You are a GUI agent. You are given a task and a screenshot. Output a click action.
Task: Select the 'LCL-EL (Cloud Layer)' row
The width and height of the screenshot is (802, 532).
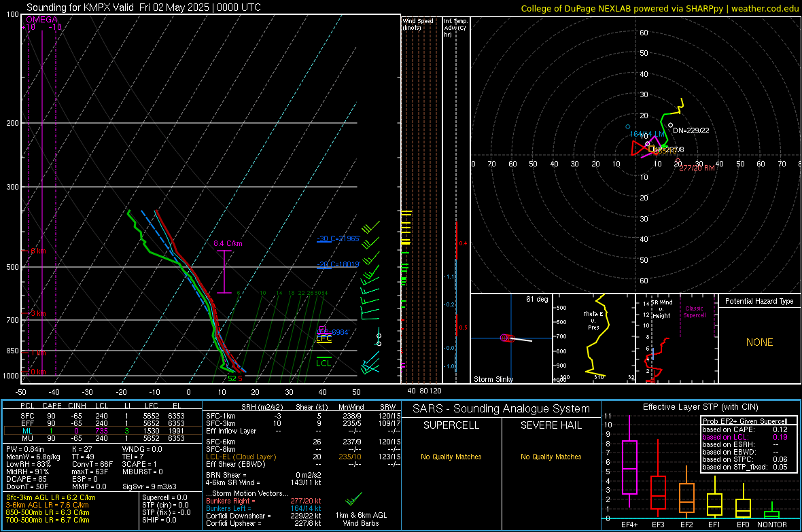[303, 457]
